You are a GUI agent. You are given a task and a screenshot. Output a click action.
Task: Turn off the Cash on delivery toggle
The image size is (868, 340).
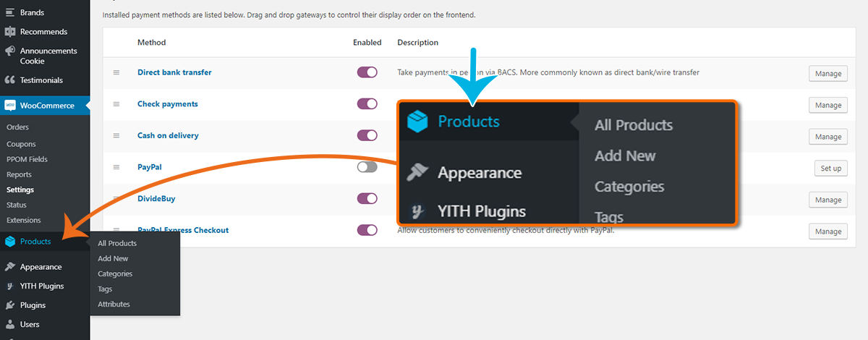click(x=367, y=135)
